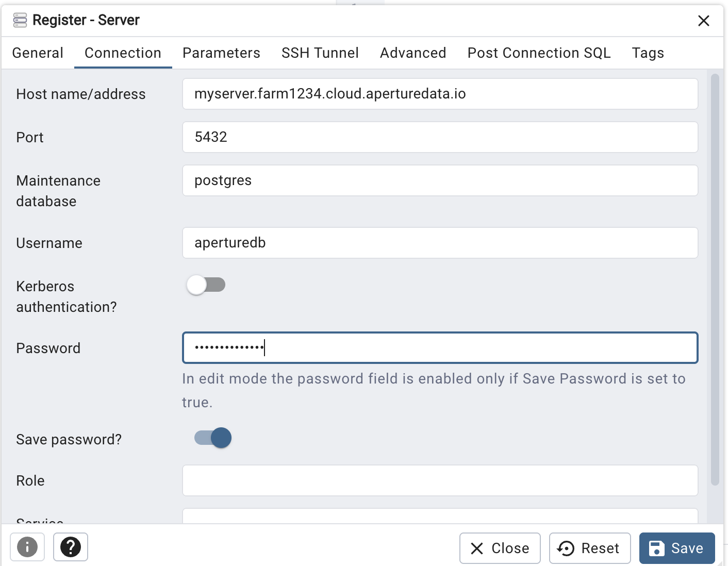Viewport: 728px width, 566px height.
Task: Click the password edit mode hint text
Action: 434,390
